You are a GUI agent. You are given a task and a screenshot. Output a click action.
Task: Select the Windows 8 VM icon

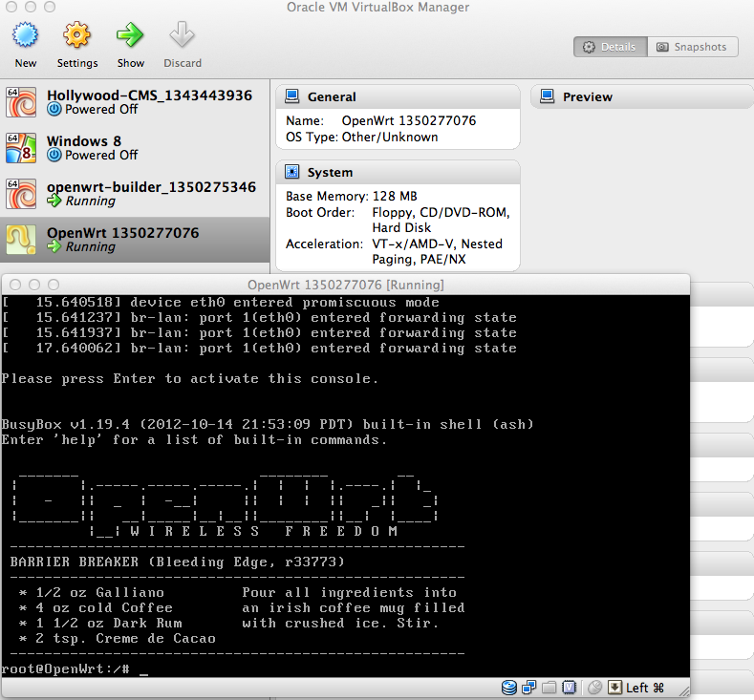[x=21, y=148]
